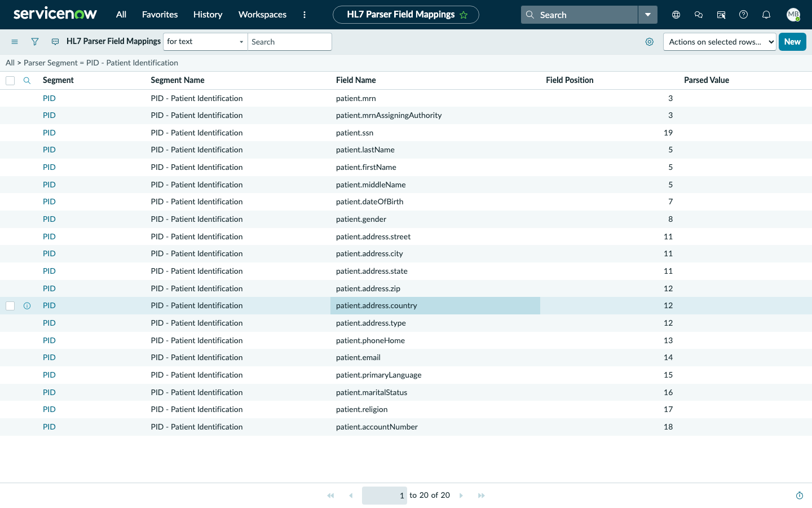Go to the first page

pyautogui.click(x=330, y=496)
